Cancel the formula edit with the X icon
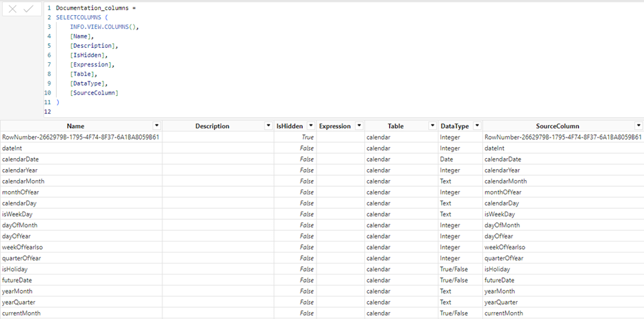The width and height of the screenshot is (644, 319). (x=12, y=10)
